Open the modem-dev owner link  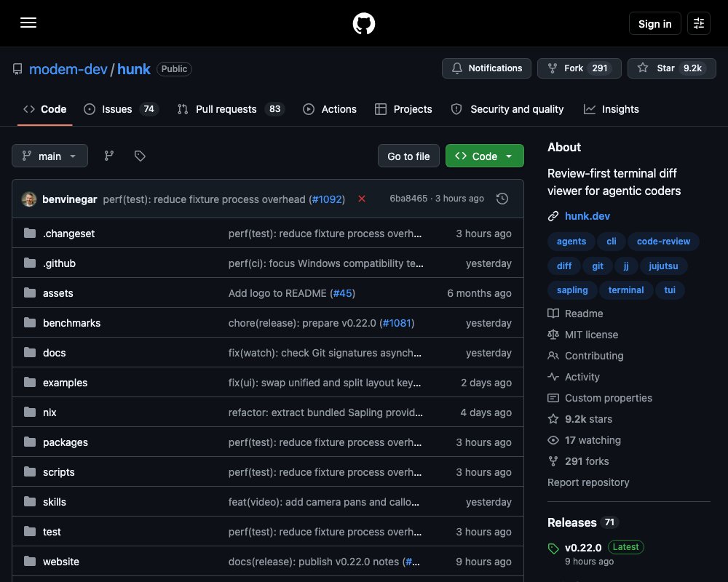(68, 69)
